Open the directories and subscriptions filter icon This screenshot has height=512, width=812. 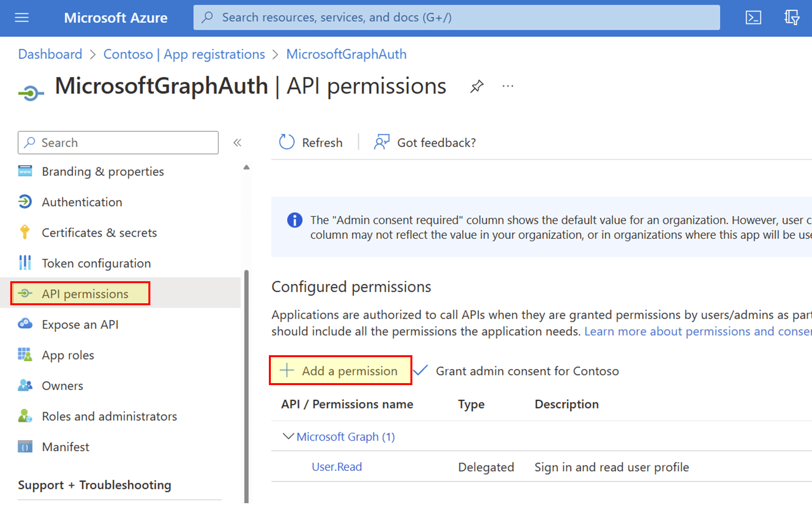[791, 18]
